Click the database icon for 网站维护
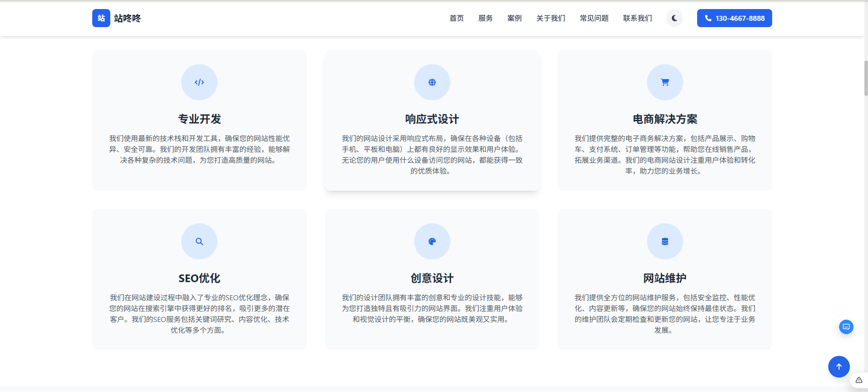This screenshot has width=868, height=392. point(665,241)
